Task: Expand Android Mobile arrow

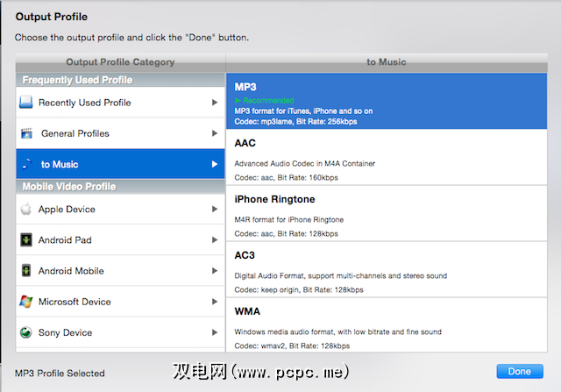Action: click(x=215, y=271)
